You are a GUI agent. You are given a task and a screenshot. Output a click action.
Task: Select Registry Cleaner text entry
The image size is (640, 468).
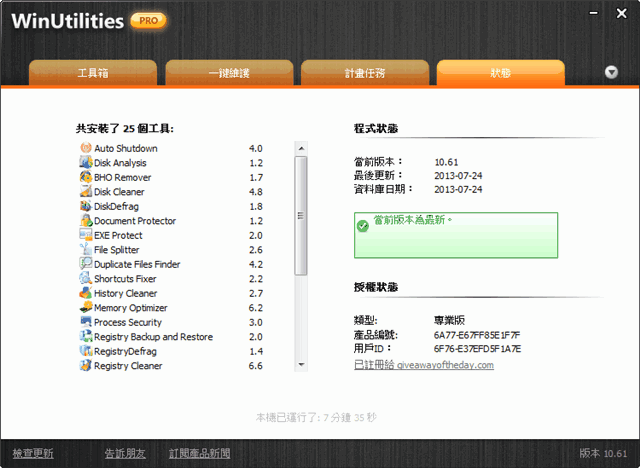point(128,366)
